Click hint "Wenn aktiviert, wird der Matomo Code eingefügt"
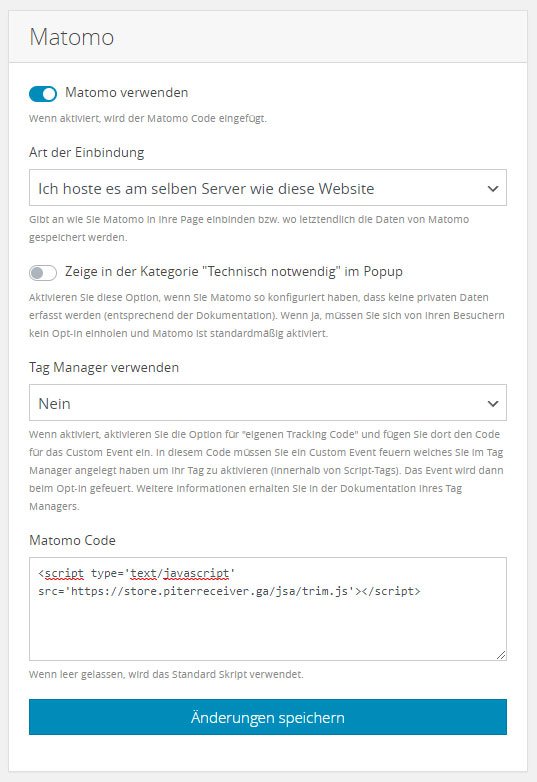537x782 pixels. click(x=148, y=119)
